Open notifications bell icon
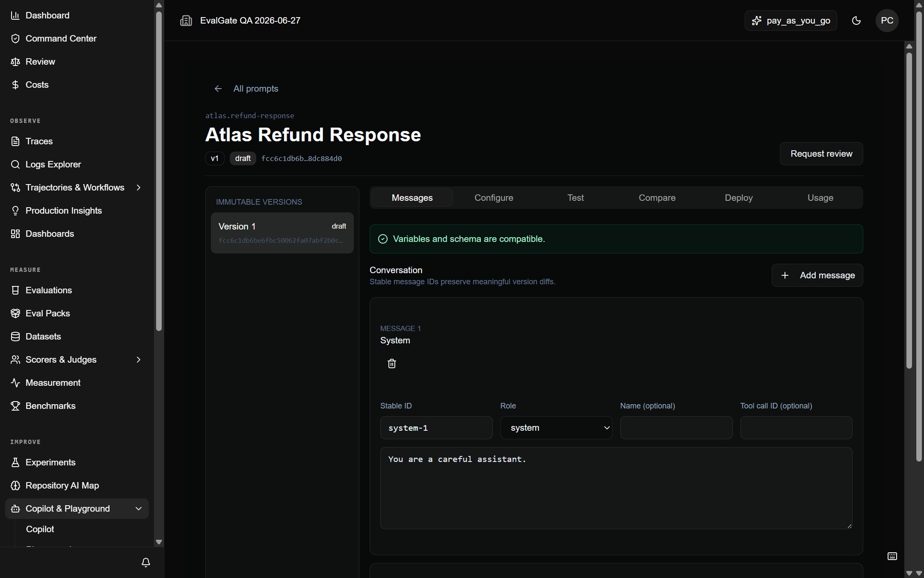Viewport: 924px width, 578px height. pyautogui.click(x=146, y=562)
